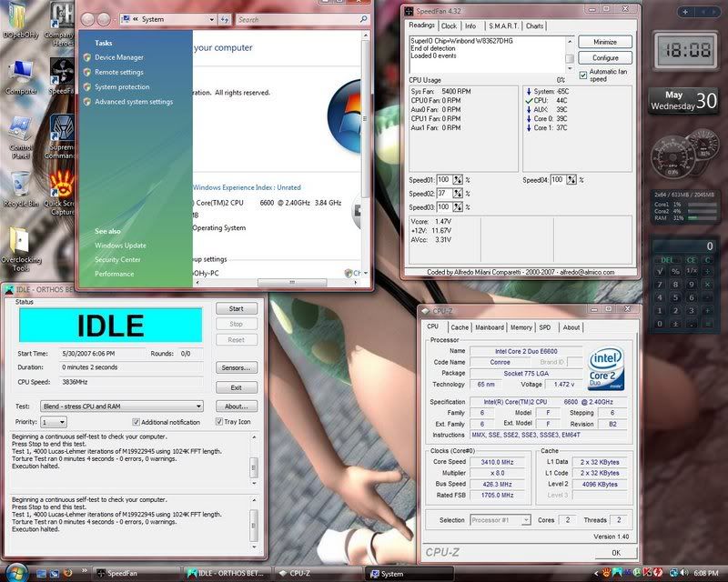The image size is (728, 582).
Task: Switch to the S.M.A.R.T. tab in SpeedFan
Action: pyautogui.click(x=503, y=26)
